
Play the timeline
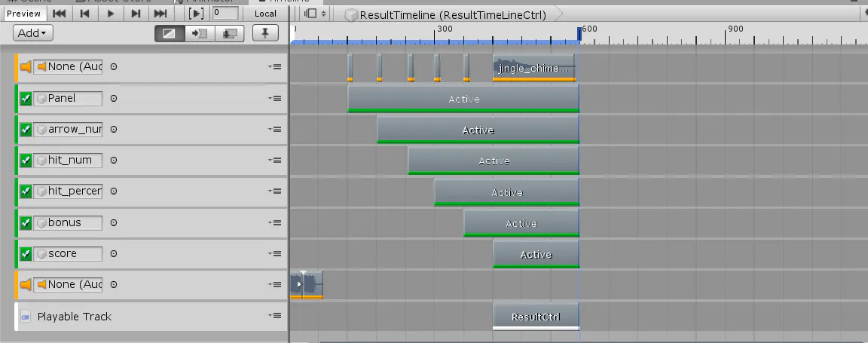point(110,14)
